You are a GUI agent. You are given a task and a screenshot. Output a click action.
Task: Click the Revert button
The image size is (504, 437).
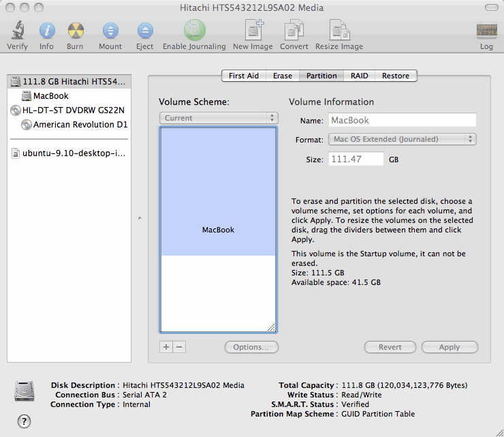pos(390,347)
